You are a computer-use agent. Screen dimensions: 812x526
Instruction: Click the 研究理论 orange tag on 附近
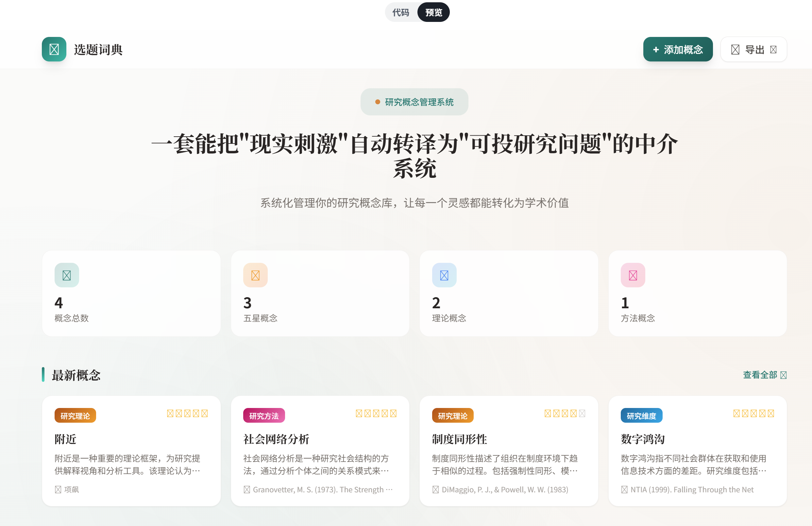(75, 416)
